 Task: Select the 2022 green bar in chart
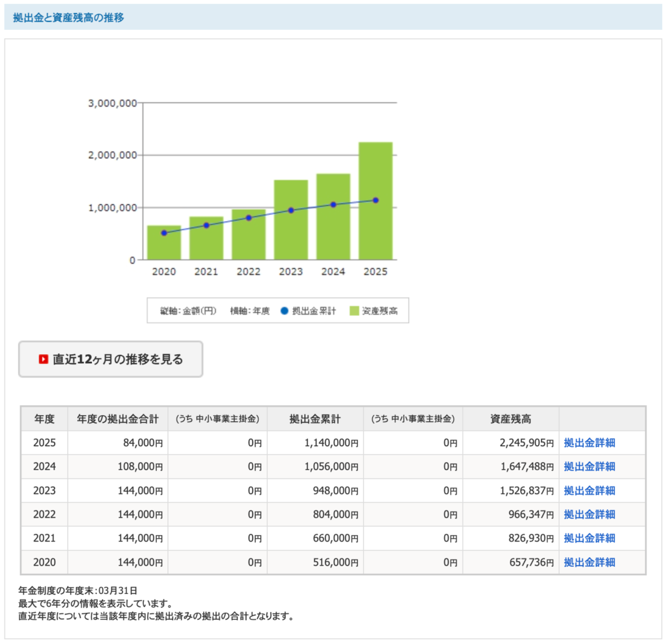(248, 240)
